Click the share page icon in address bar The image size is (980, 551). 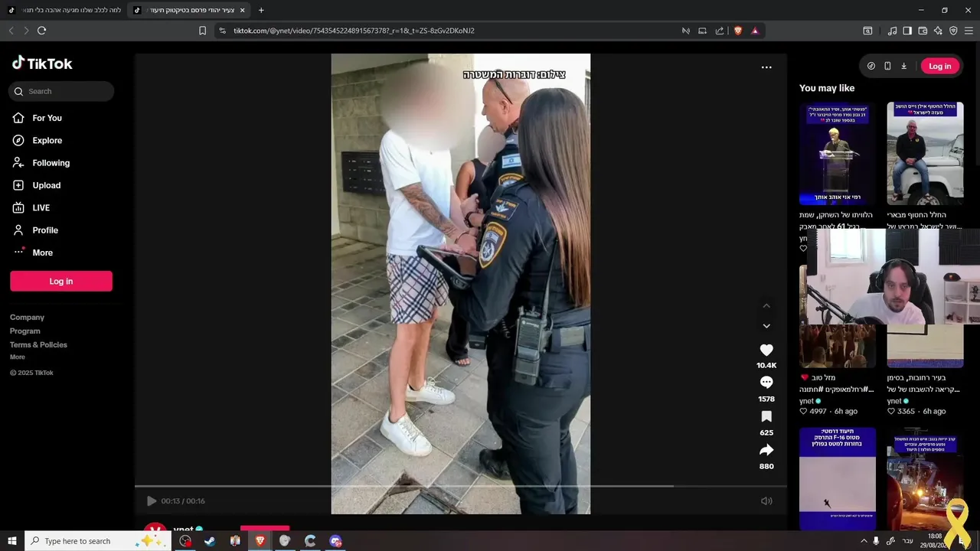(720, 31)
